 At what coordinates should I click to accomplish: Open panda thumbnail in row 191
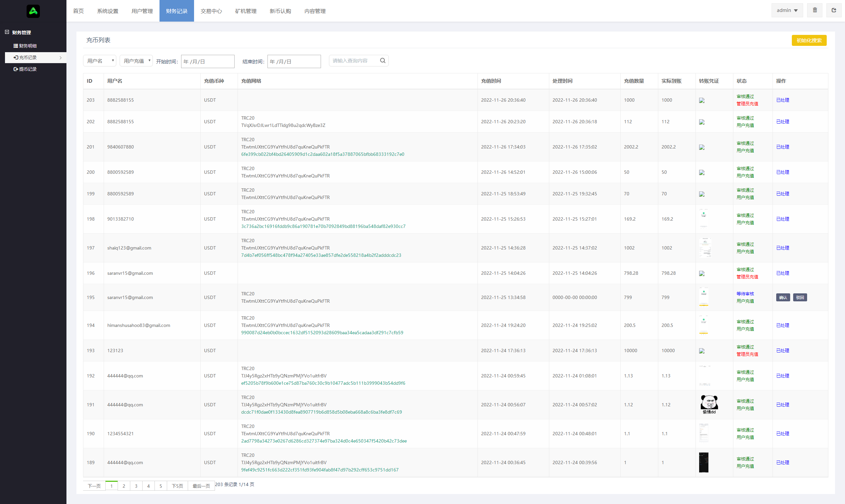(x=709, y=404)
